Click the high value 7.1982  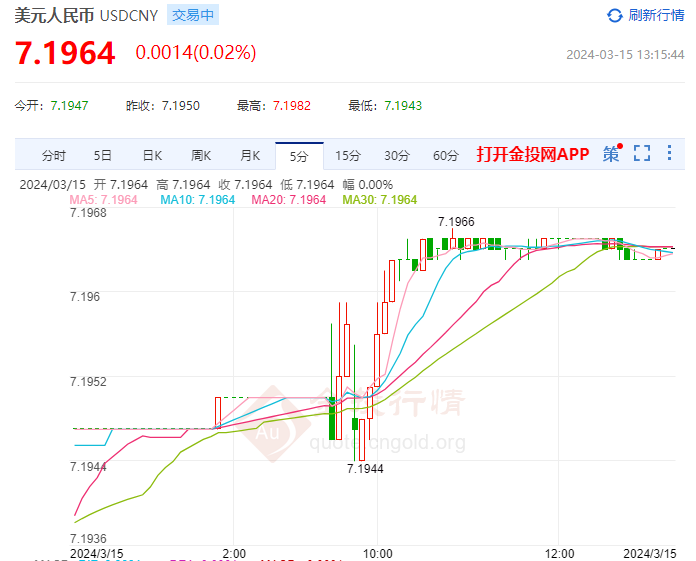pos(292,106)
